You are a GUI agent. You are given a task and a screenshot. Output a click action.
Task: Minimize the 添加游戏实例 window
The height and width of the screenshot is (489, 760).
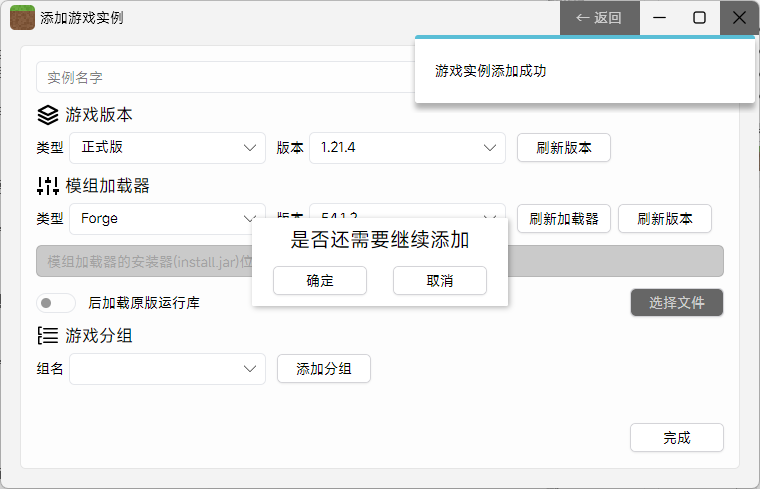pos(660,18)
